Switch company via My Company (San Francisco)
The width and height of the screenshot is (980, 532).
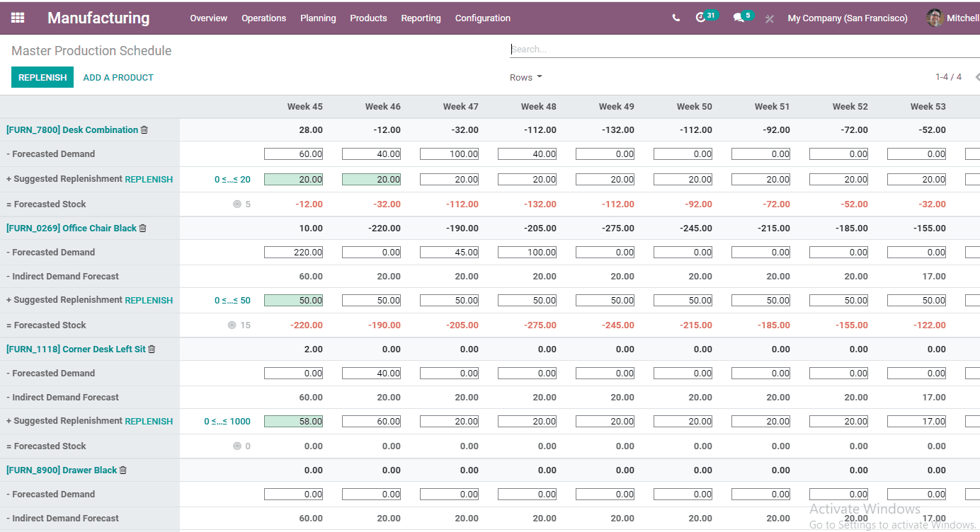pos(848,18)
